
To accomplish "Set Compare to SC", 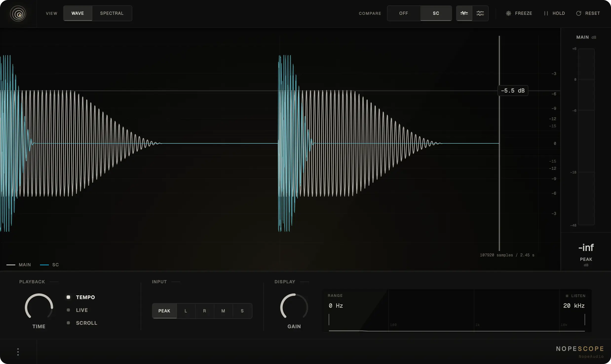I will pyautogui.click(x=436, y=13).
